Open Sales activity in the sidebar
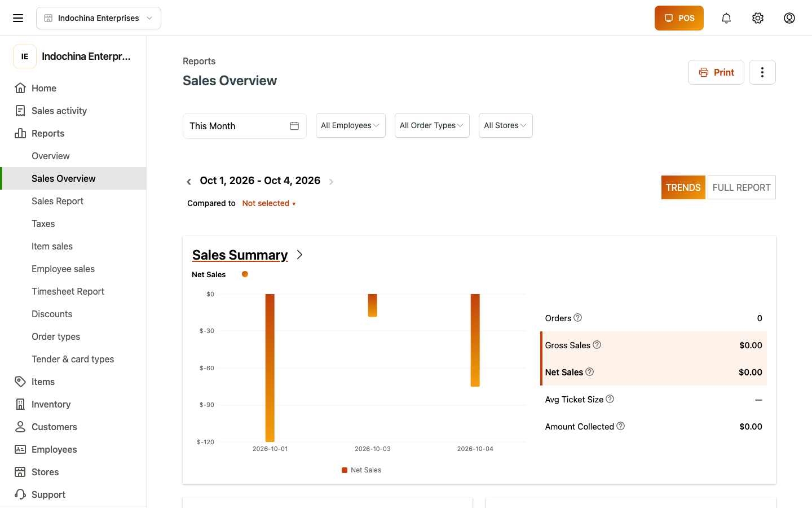The width and height of the screenshot is (812, 508). click(x=73, y=111)
